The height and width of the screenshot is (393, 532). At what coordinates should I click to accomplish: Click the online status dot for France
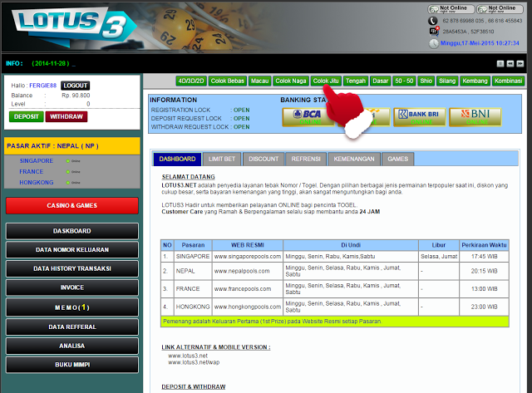coord(68,172)
